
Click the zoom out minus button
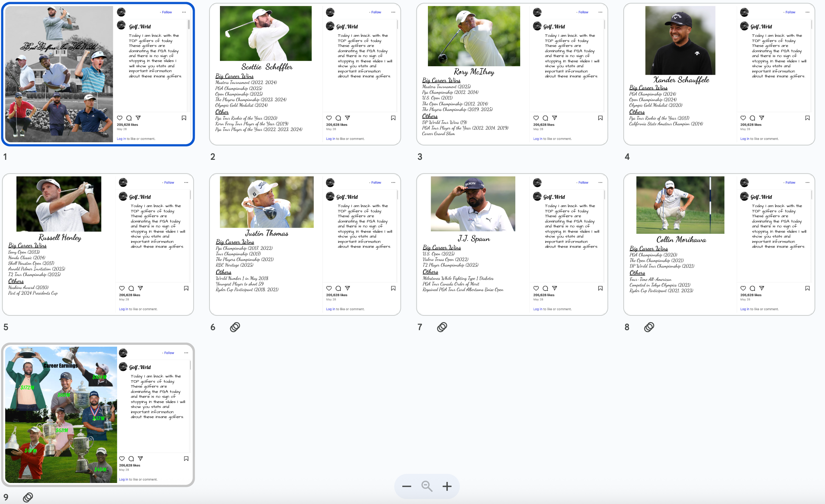coord(407,486)
